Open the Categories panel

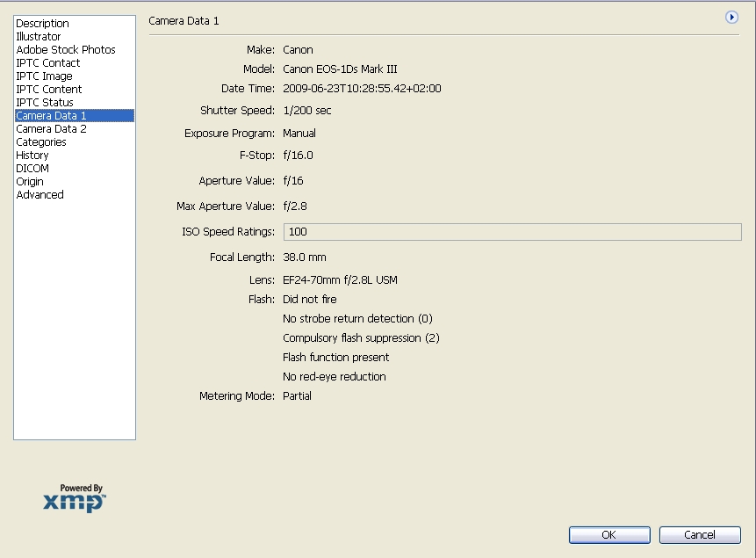(41, 141)
